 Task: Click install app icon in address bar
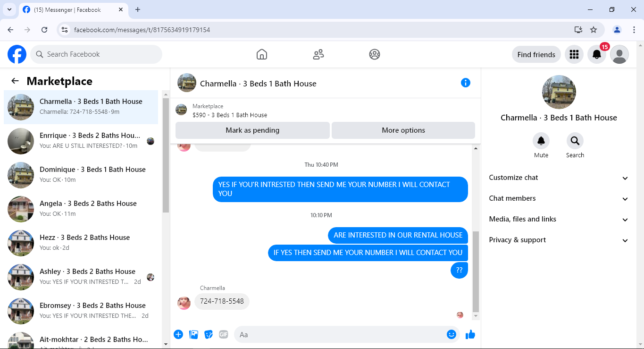coord(578,30)
